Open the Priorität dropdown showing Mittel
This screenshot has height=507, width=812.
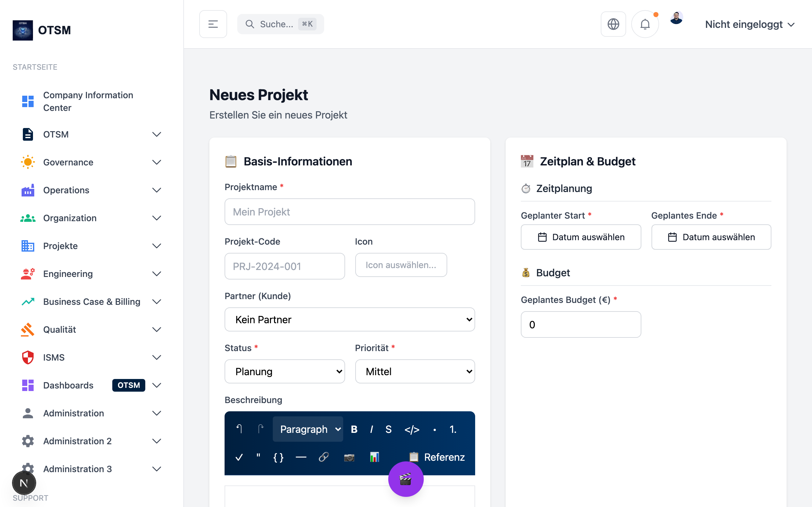pos(415,371)
